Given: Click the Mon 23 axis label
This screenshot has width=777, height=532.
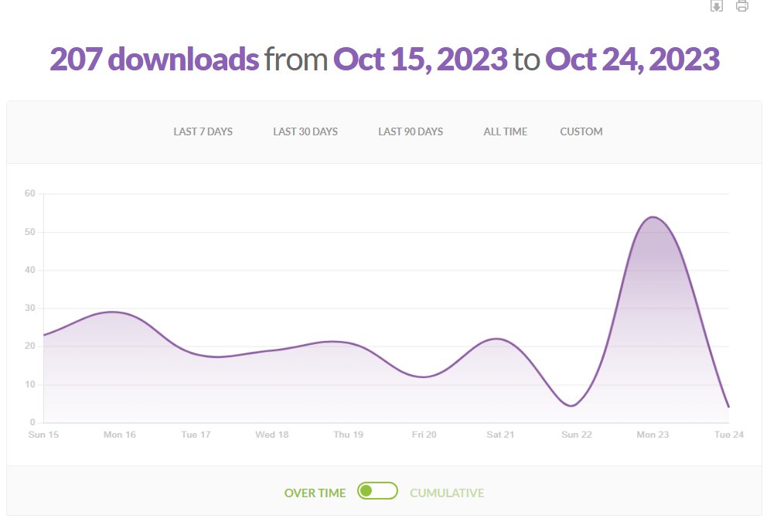Looking at the screenshot, I should [x=653, y=435].
